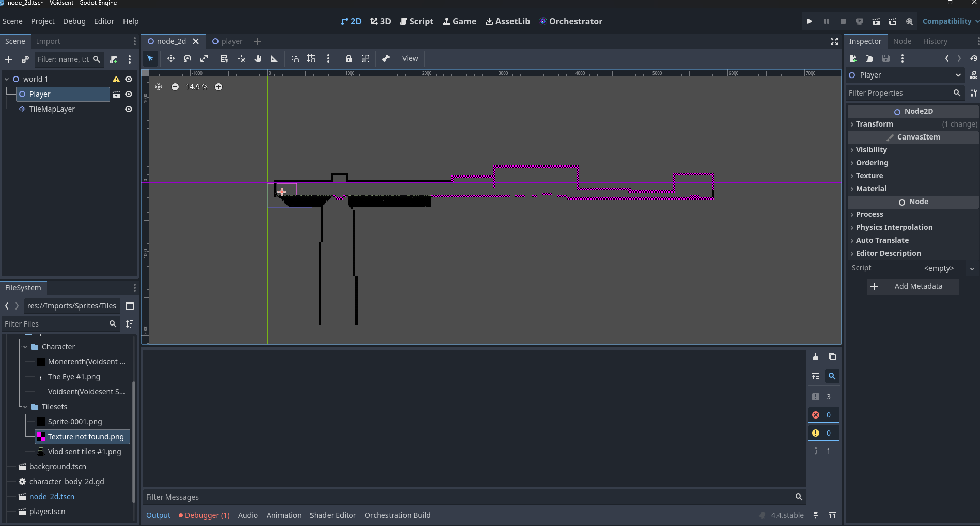The image size is (980, 526).
Task: Hide the world 1 node
Action: 129,79
